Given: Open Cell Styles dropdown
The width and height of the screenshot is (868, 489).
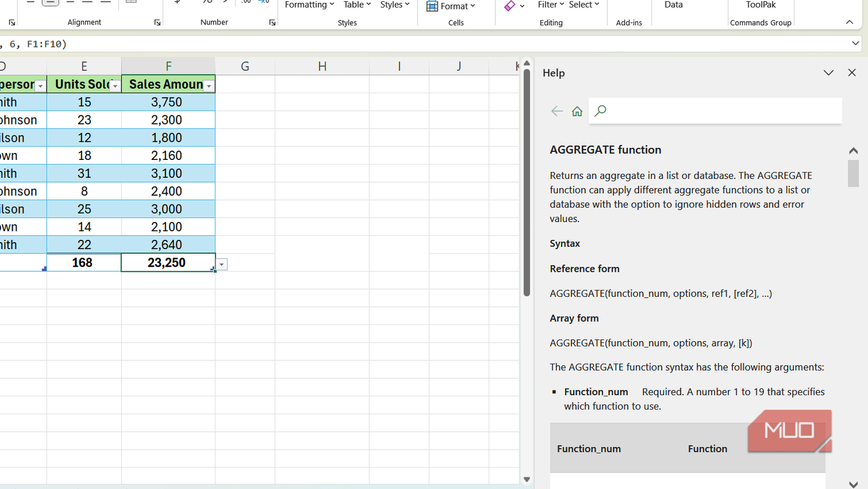Looking at the screenshot, I should click(x=395, y=5).
